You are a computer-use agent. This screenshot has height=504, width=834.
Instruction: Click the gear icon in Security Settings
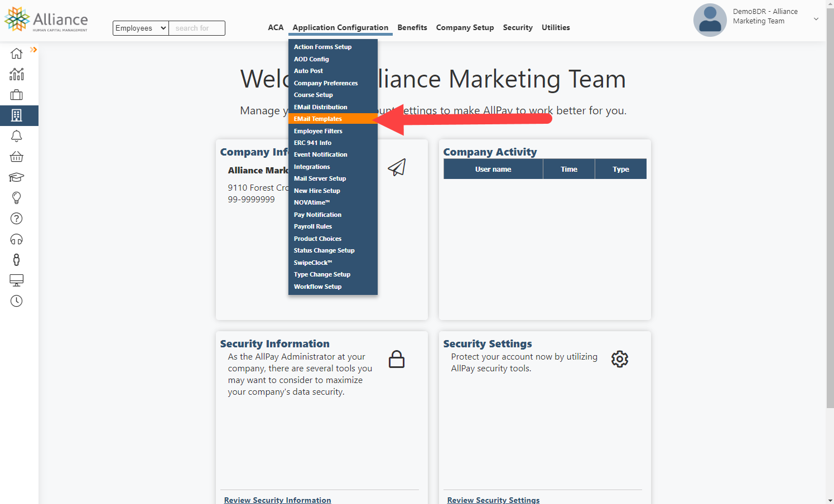[x=620, y=359]
